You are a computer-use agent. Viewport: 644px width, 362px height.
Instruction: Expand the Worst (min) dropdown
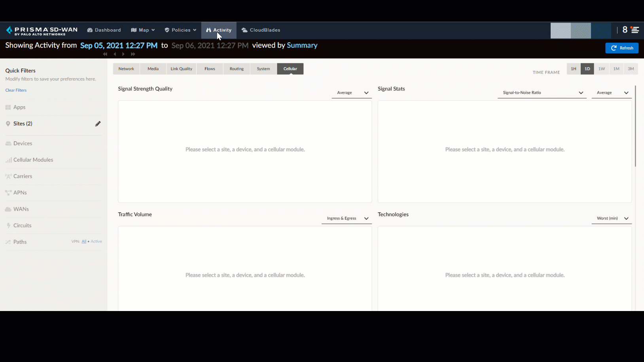[x=612, y=219]
